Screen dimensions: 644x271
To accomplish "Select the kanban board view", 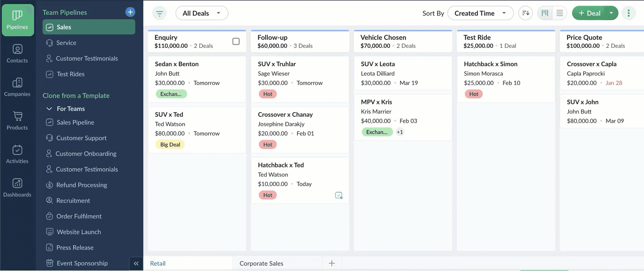I will (545, 13).
